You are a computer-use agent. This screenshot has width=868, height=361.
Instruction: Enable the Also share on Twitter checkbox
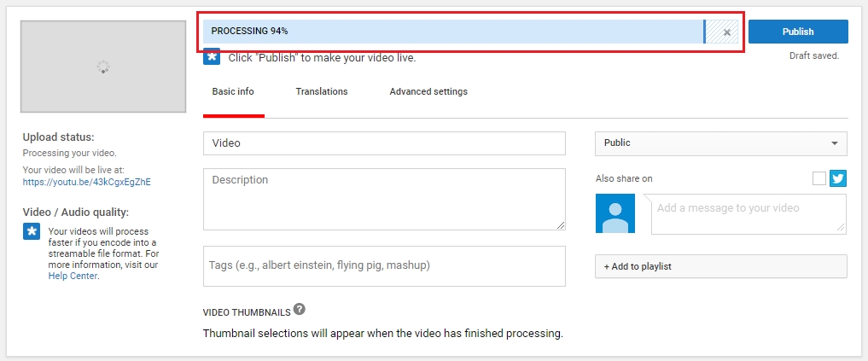819,178
